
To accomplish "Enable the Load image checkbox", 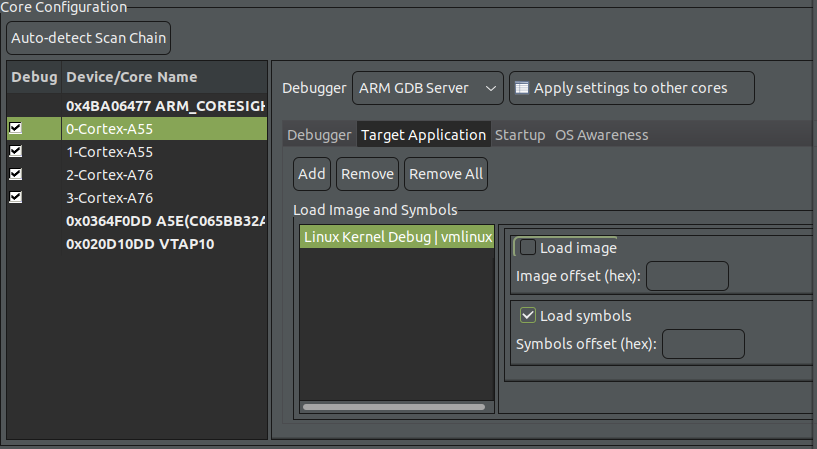I will 528,248.
